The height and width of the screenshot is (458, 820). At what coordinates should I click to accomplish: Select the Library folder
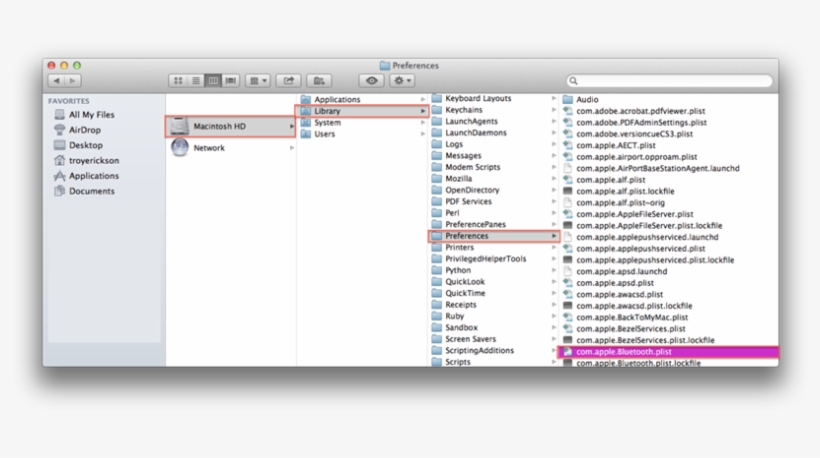coord(362,111)
